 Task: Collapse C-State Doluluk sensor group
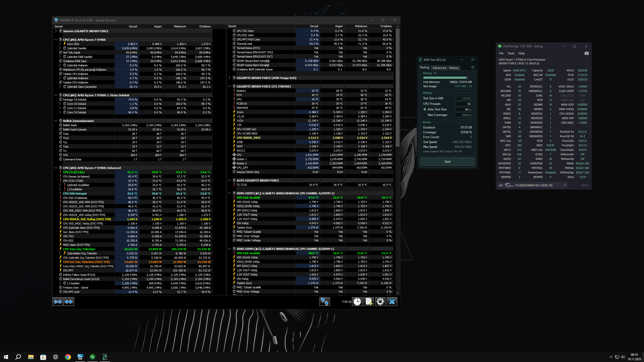pos(56,95)
